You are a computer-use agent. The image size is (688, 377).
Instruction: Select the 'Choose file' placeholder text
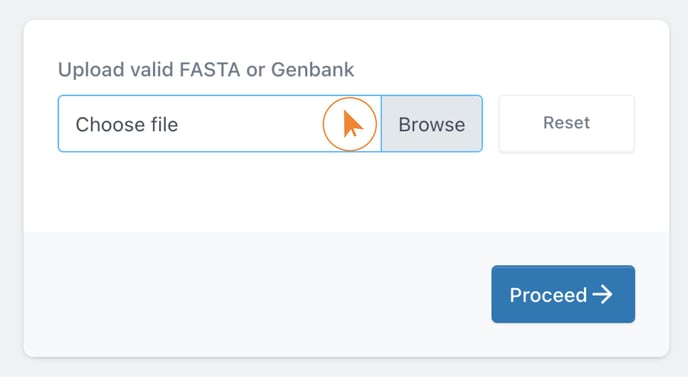(127, 125)
